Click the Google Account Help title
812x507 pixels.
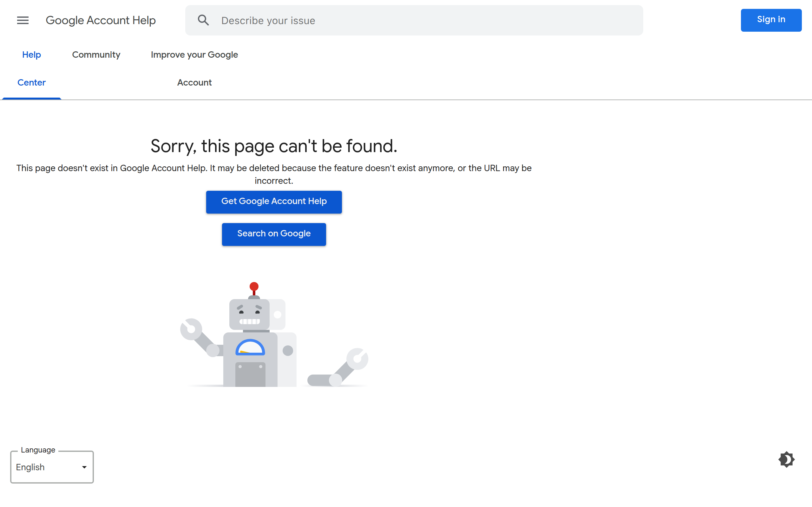[x=101, y=21]
